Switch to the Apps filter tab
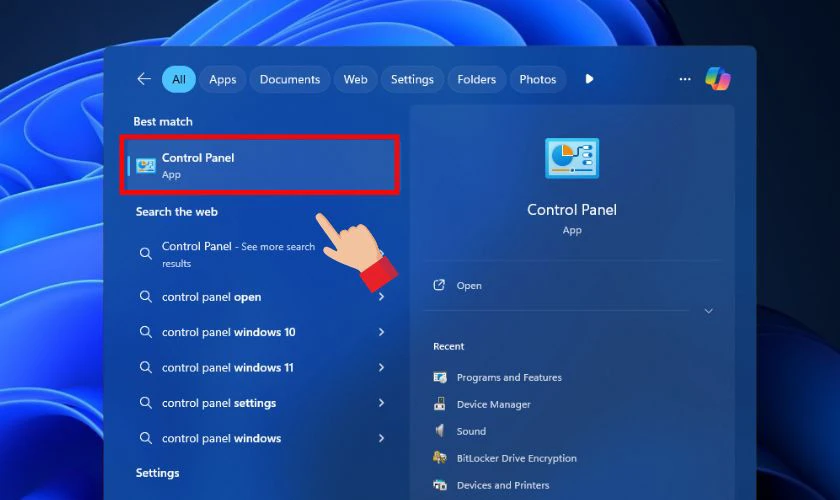 point(223,79)
